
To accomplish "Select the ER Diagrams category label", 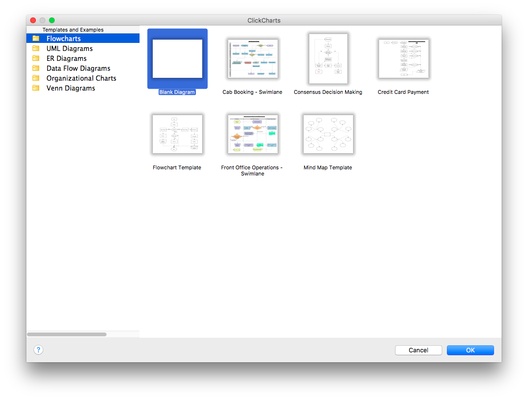I will coord(66,58).
